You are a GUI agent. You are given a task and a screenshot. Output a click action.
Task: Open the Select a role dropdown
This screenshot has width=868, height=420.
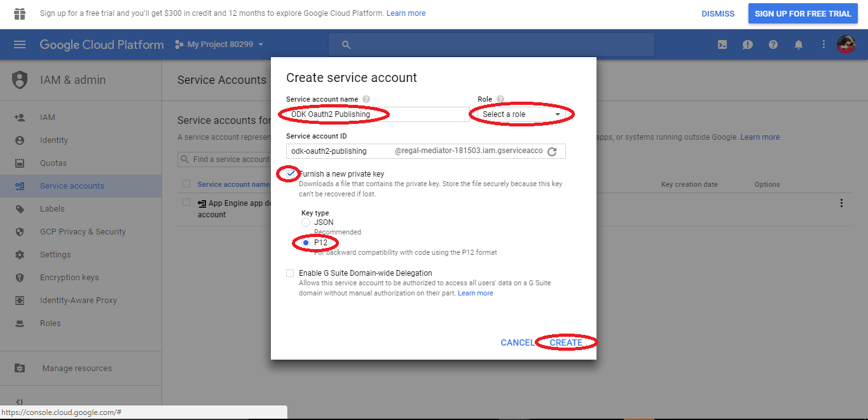[521, 114]
